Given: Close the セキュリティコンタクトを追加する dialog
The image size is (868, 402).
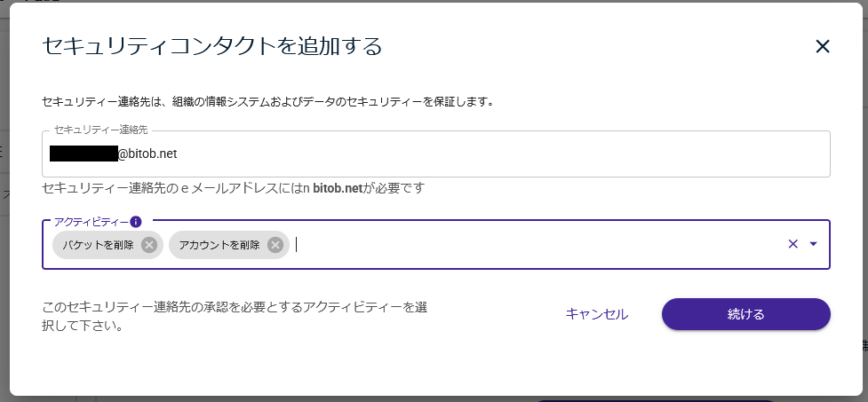Looking at the screenshot, I should point(823,46).
